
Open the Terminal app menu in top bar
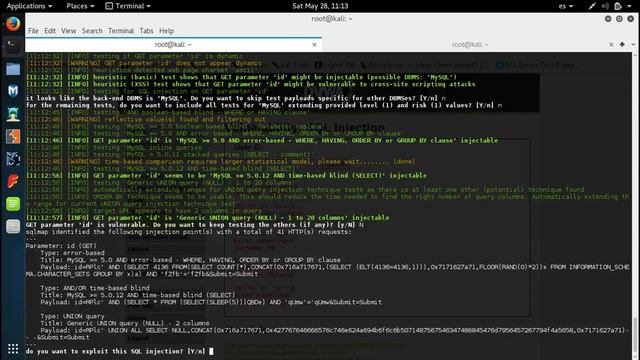pyautogui.click(x=128, y=6)
